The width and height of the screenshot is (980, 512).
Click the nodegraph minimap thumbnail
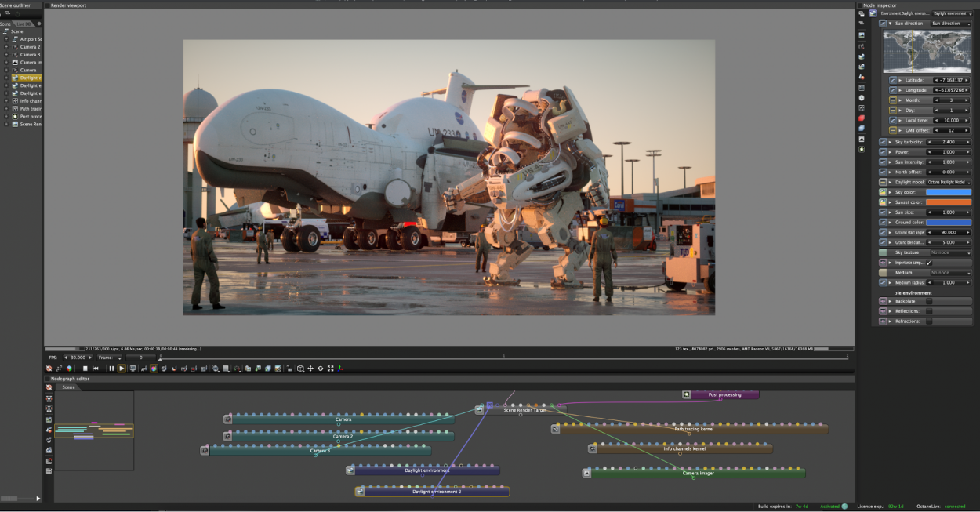point(94,430)
